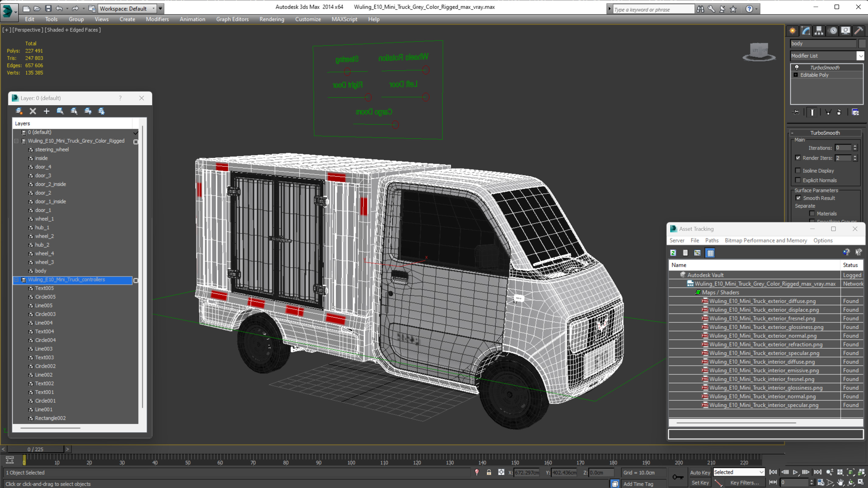Click the Help question mark icon
This screenshot has width=868, height=488.
coord(749,9)
